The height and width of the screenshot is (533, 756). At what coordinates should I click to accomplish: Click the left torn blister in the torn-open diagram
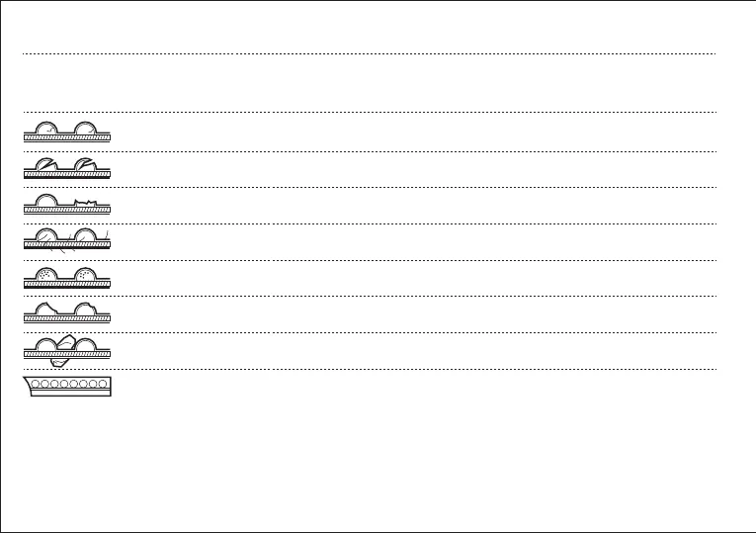click(45, 165)
